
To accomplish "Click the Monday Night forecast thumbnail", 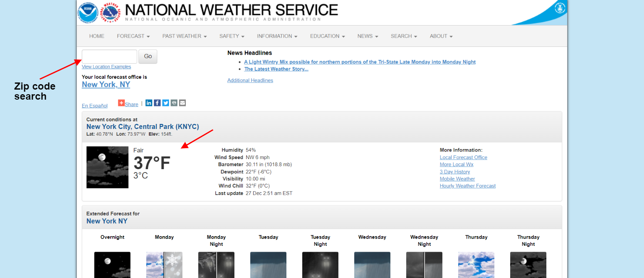I will point(216,265).
